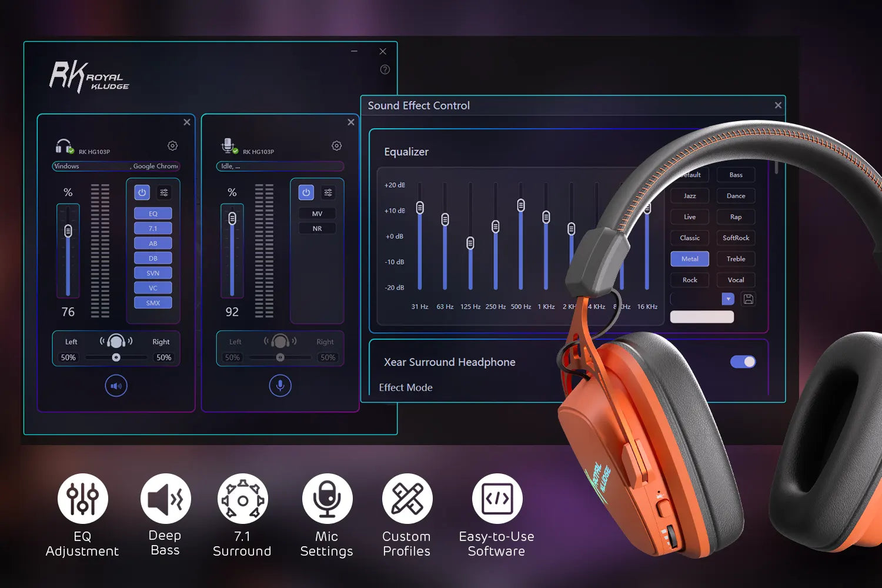Turn off Xear Surround Headphone switch
Image resolution: width=882 pixels, height=588 pixels.
(743, 362)
